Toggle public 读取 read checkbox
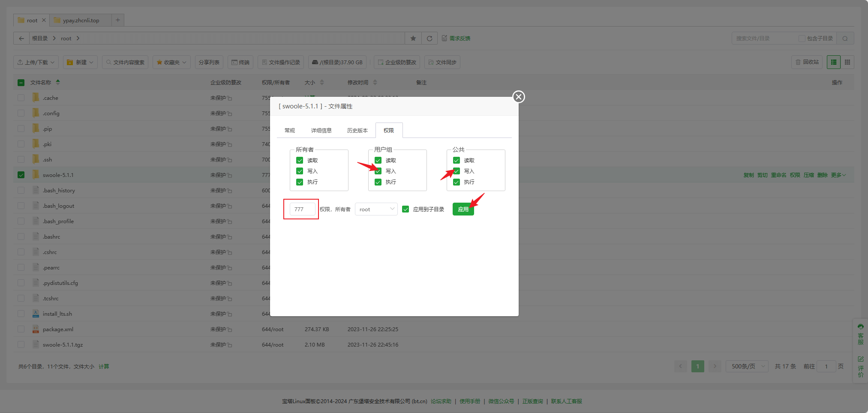The image size is (868, 413). click(x=457, y=160)
